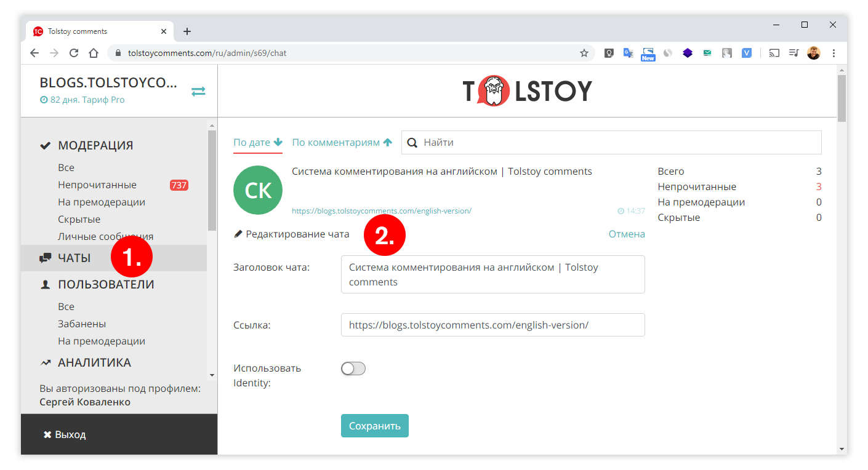Open Скрытые comments list
868x470 pixels.
pyautogui.click(x=79, y=219)
